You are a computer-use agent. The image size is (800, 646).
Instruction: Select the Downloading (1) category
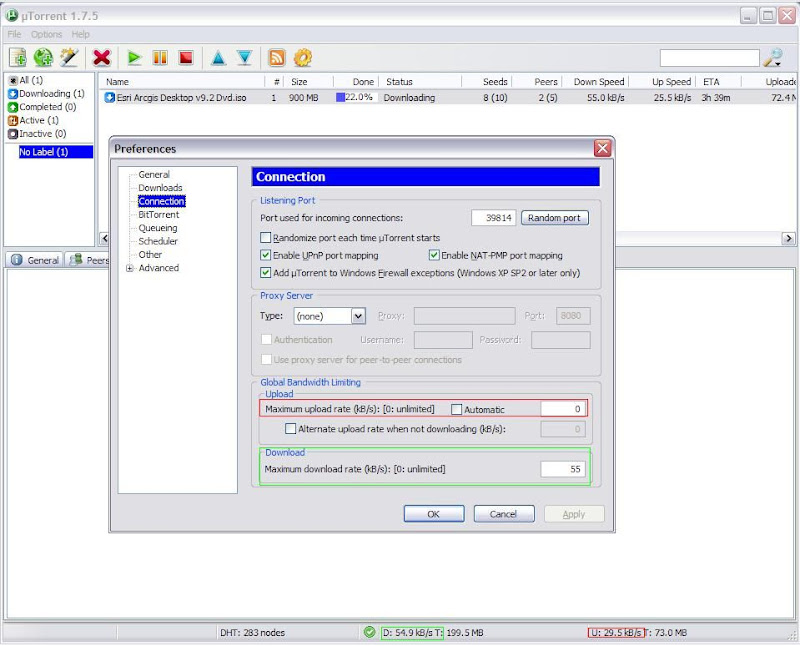point(46,93)
